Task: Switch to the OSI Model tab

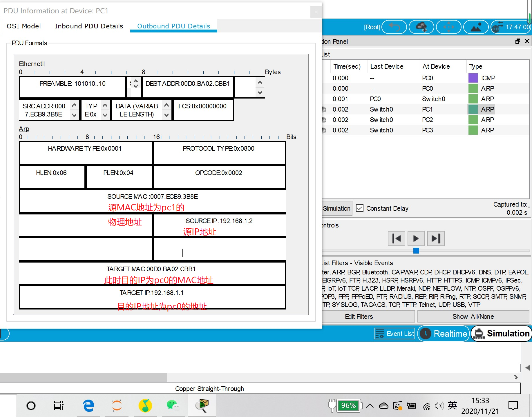Action: pyautogui.click(x=24, y=26)
